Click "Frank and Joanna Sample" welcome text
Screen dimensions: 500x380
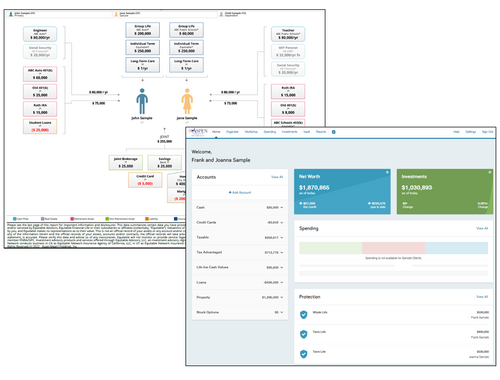[221, 160]
